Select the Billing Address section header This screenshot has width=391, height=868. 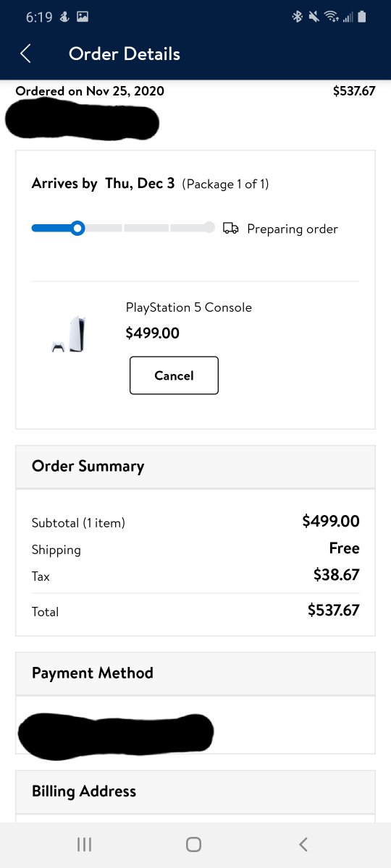pyautogui.click(x=195, y=791)
